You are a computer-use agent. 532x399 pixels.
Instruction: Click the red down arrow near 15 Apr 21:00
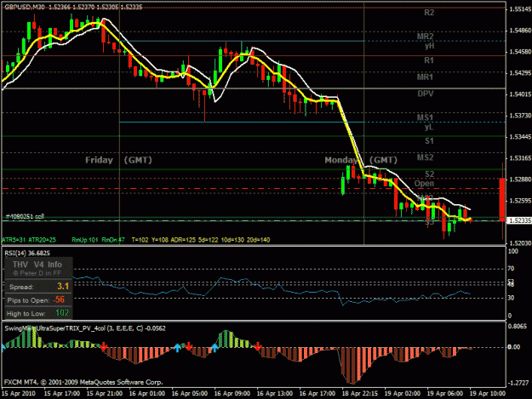(x=104, y=346)
